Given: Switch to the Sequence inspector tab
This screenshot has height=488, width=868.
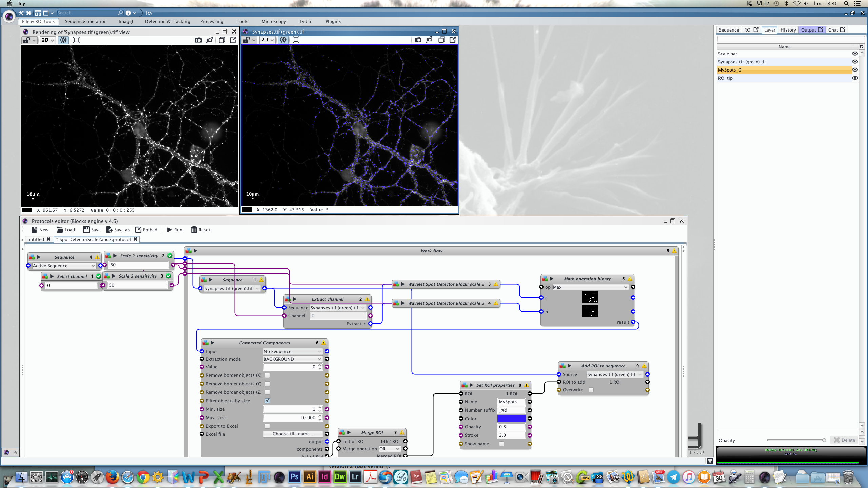Looking at the screenshot, I should coord(729,30).
